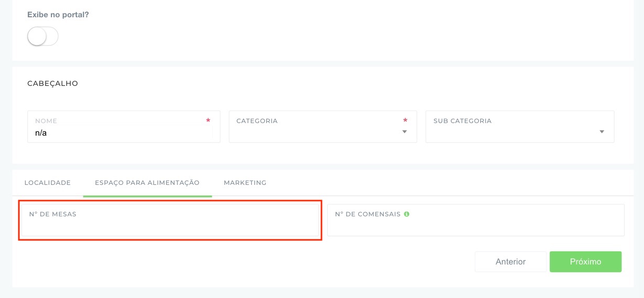Click the info icon beside Nº de comensais
The image size is (644, 298).
coord(407,214)
